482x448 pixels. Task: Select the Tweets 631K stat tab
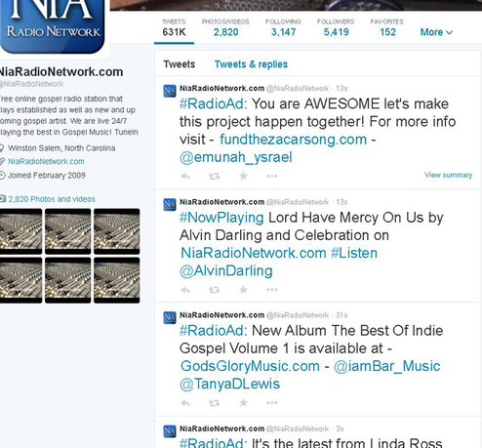click(174, 28)
